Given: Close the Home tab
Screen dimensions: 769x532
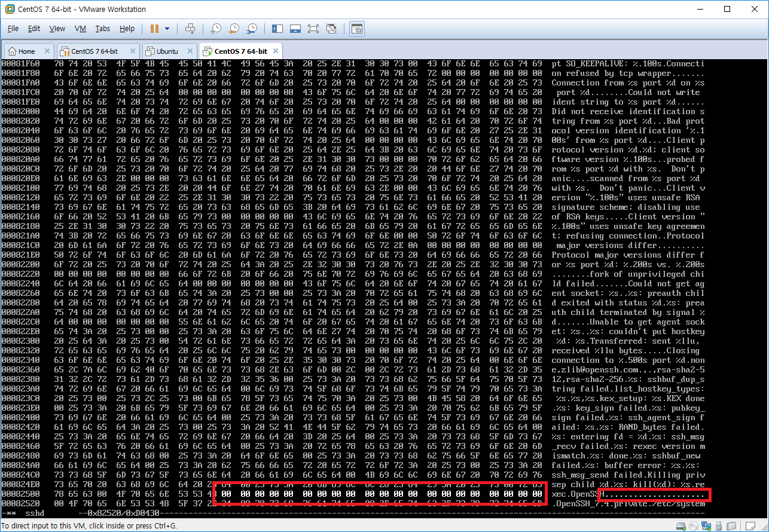Looking at the screenshot, I should [x=46, y=51].
